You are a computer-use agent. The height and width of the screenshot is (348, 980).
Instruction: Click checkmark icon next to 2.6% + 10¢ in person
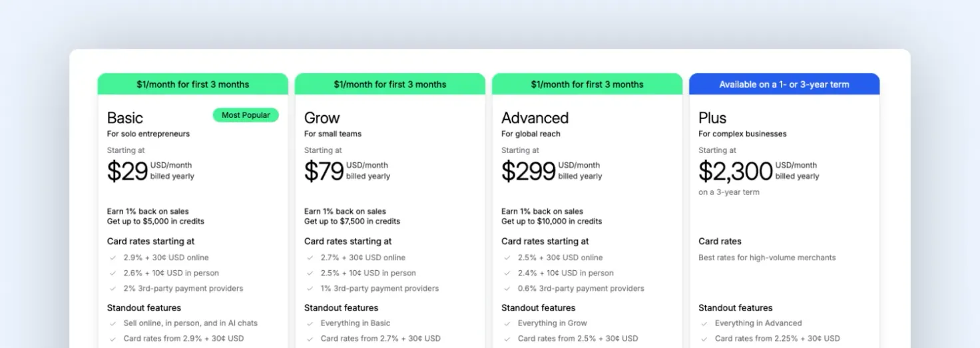[x=113, y=273]
